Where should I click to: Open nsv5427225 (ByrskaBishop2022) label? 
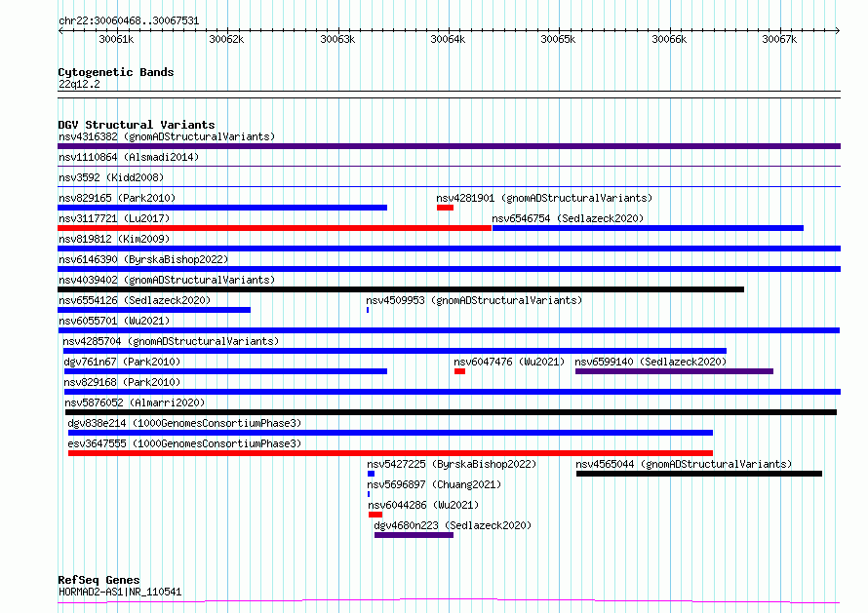452,464
